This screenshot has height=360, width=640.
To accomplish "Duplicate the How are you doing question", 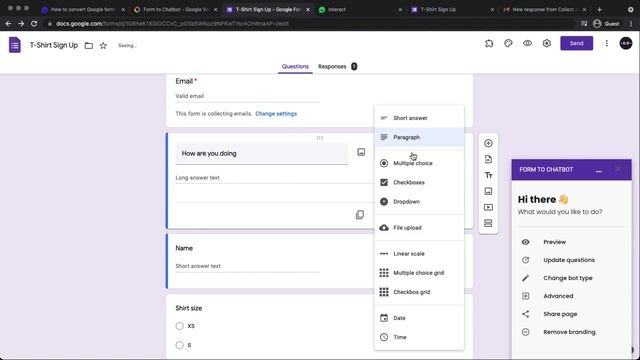I will 360,215.
